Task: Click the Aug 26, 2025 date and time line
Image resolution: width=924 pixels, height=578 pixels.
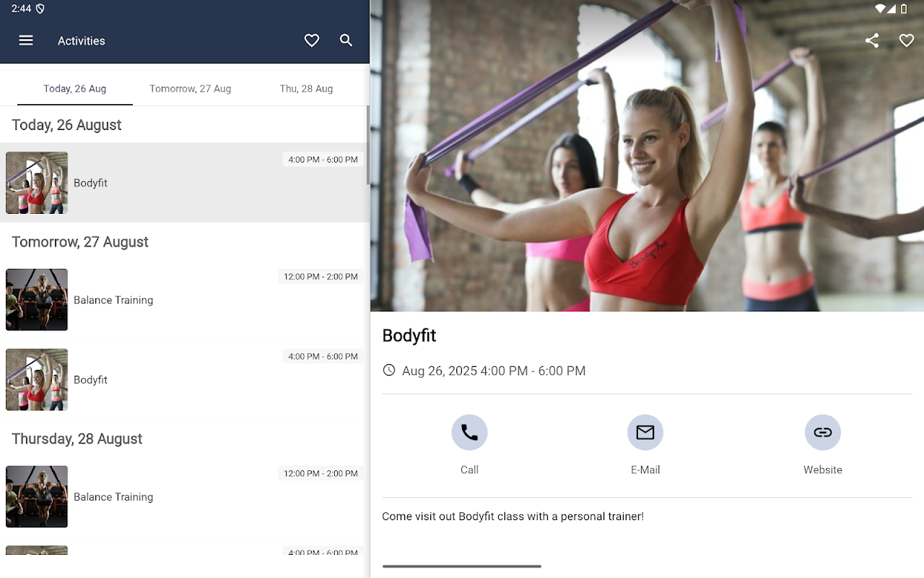Action: pyautogui.click(x=494, y=371)
